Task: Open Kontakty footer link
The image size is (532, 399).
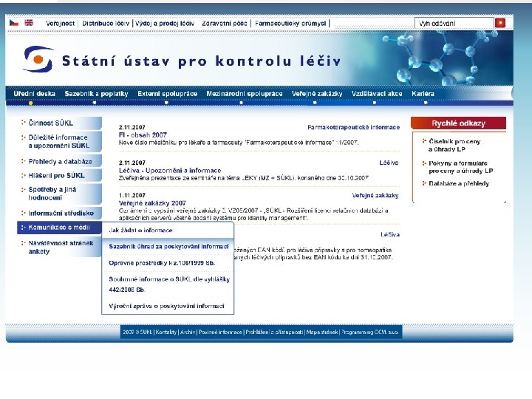Action: coord(166,332)
